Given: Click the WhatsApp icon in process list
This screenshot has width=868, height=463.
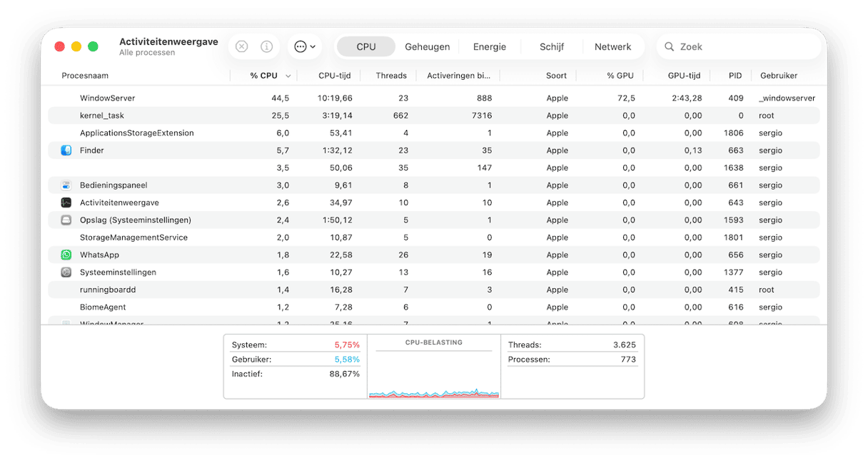Looking at the screenshot, I should tap(66, 255).
